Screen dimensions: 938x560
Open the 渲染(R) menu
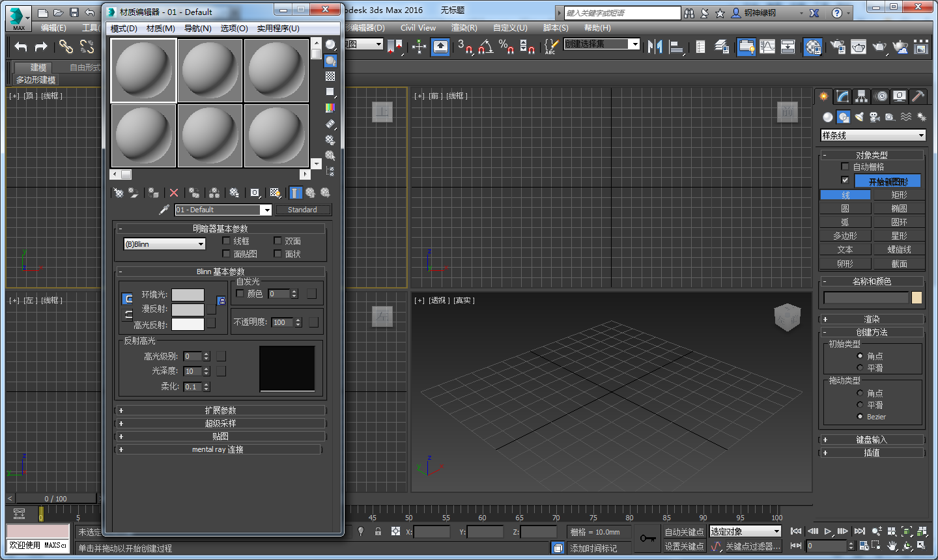pyautogui.click(x=464, y=28)
